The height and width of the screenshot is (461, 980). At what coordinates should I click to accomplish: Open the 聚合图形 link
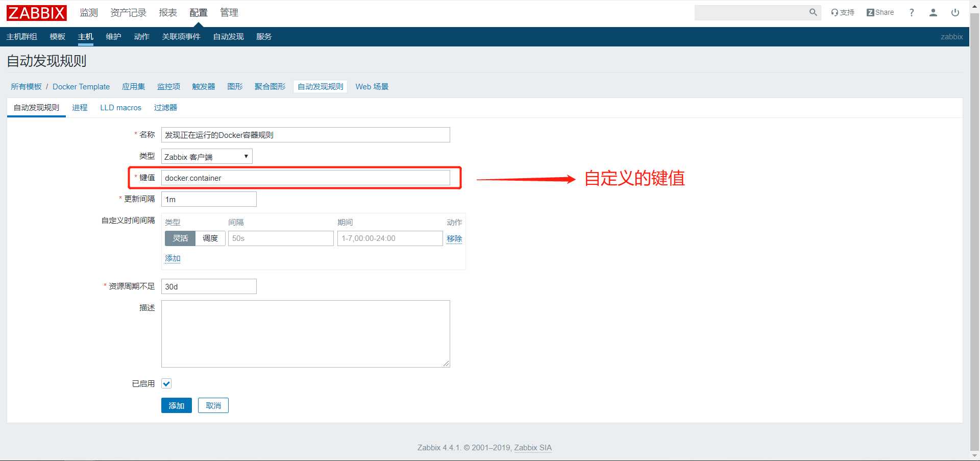click(270, 87)
